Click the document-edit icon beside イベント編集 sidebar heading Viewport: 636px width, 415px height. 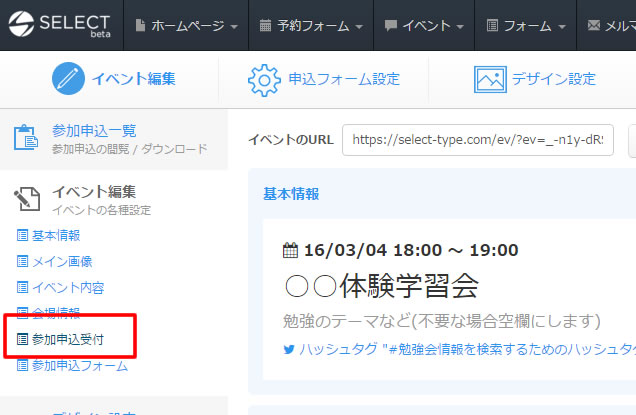click(x=26, y=199)
